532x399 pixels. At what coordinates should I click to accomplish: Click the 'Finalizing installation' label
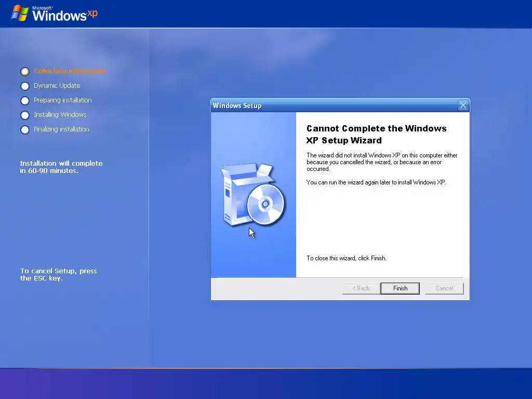tap(61, 129)
